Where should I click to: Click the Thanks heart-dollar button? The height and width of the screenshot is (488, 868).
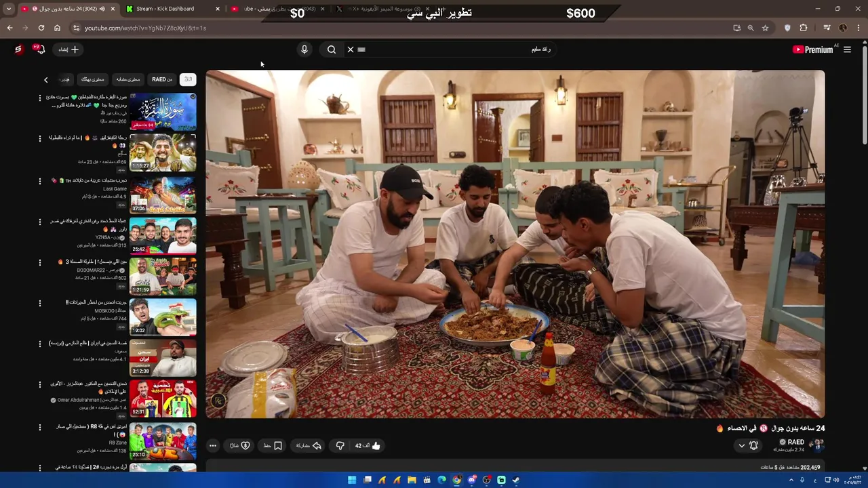(239, 445)
